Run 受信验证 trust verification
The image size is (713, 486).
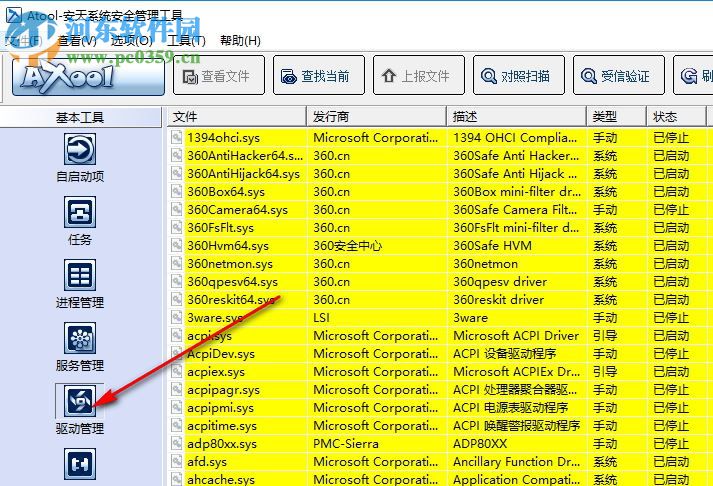(619, 75)
